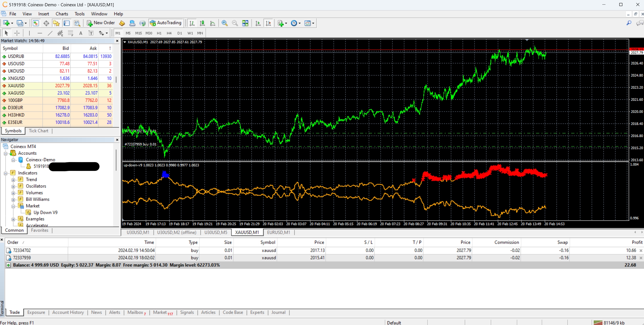The height and width of the screenshot is (325, 644).
Task: Open the Strategy Tester icon
Action: click(x=77, y=23)
